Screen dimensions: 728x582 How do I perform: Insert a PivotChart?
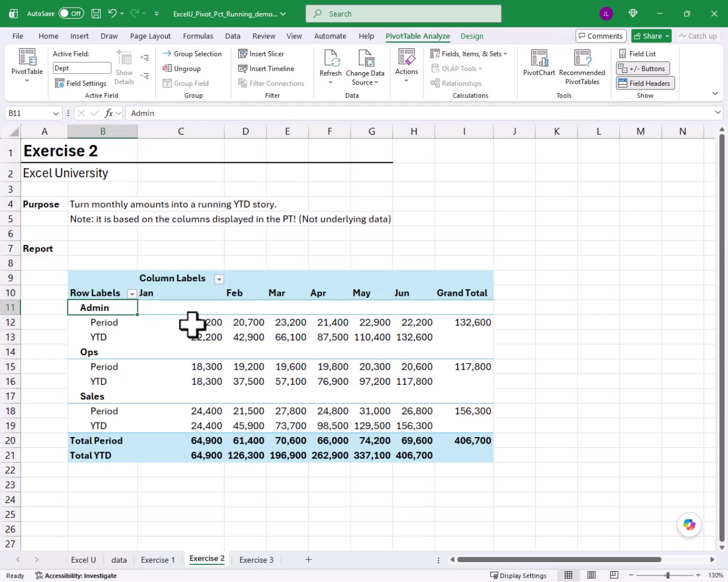(539, 63)
